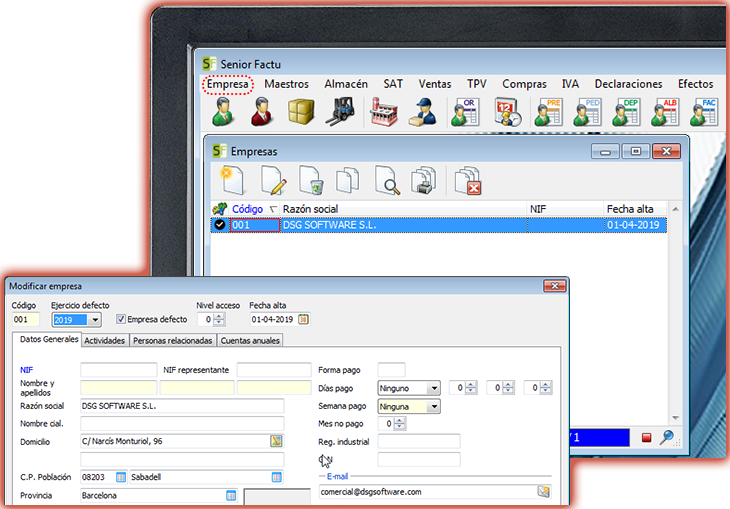The width and height of the screenshot is (730, 509).
Task: Click the map icon in Domicilio field
Action: pyautogui.click(x=277, y=441)
